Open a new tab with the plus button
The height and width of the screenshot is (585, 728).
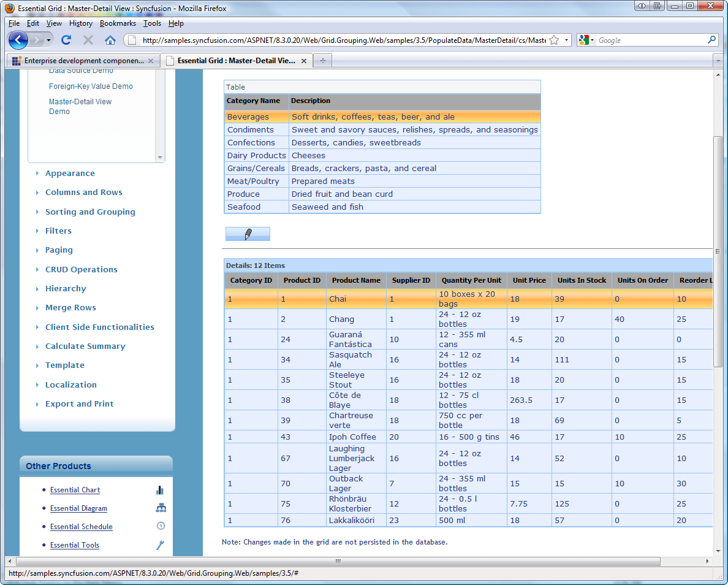coord(323,61)
